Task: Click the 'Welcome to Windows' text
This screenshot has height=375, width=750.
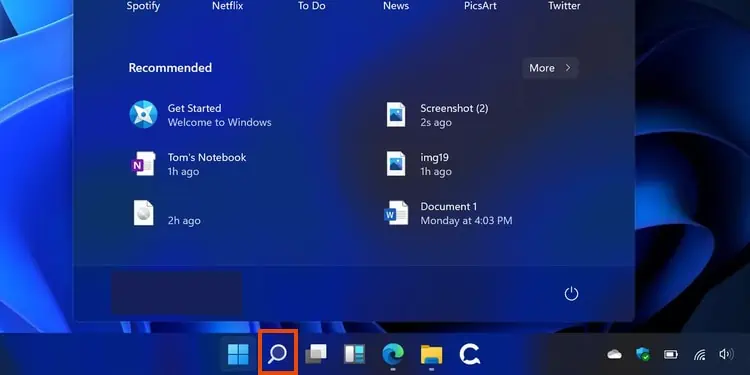Action: coord(220,122)
